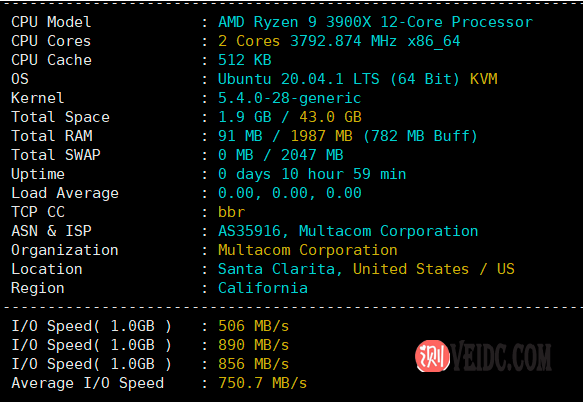Click the '512 KB' cache value

point(245,60)
